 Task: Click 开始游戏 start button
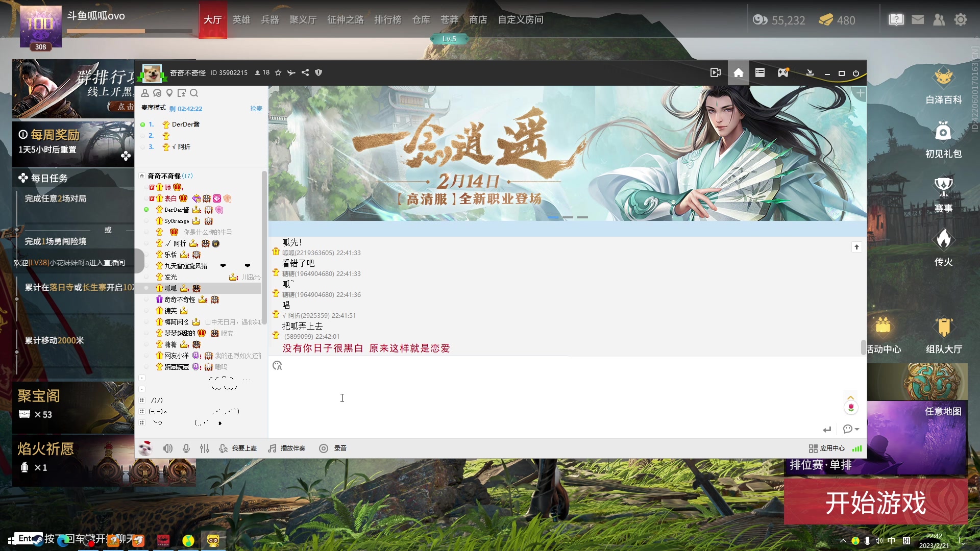(875, 503)
